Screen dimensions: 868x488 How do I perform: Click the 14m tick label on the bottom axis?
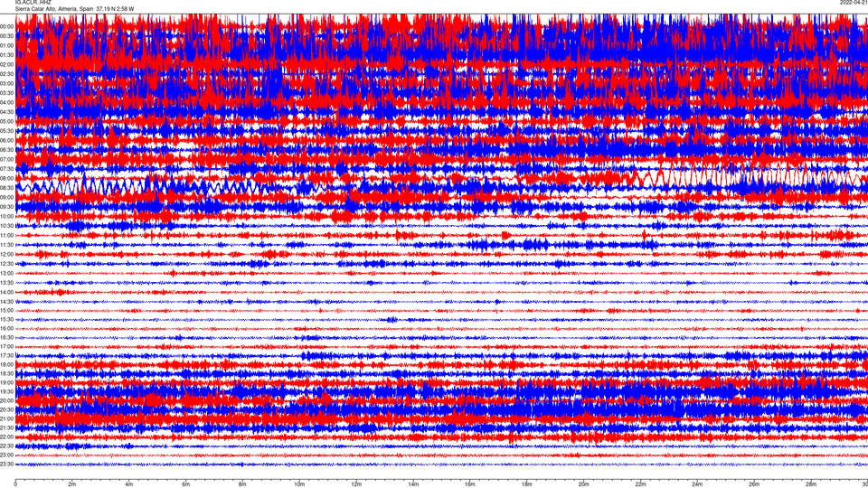tap(413, 483)
